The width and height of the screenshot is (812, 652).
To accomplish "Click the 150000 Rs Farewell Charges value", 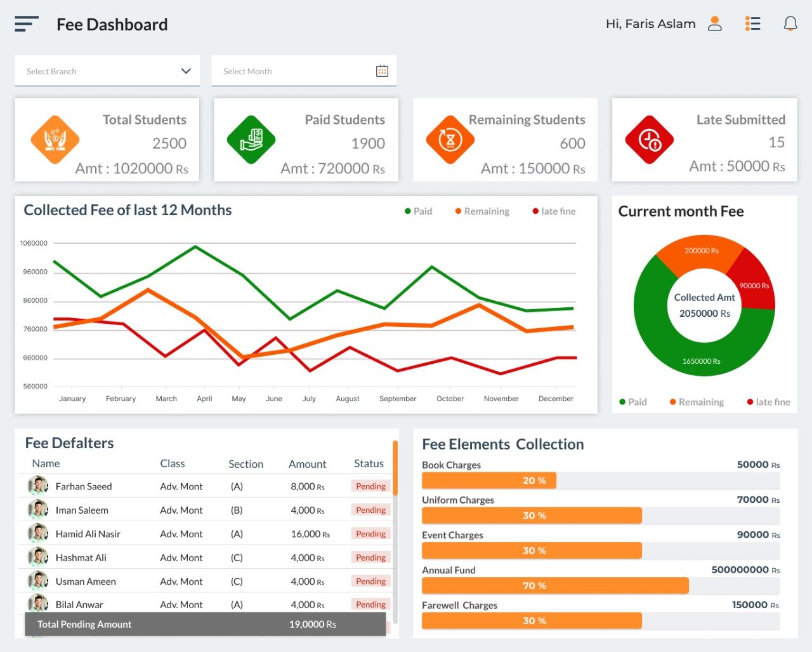I will tap(756, 605).
